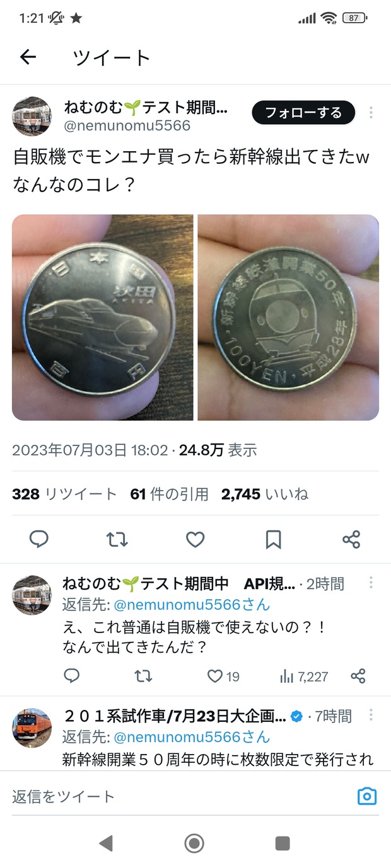Go back using the top-left arrow
391x868 pixels.
[x=28, y=57]
